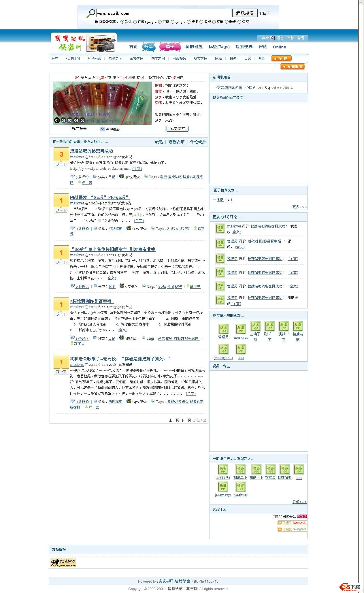Click news icon beside 秘密网是怎样一个网站

pos(218,87)
